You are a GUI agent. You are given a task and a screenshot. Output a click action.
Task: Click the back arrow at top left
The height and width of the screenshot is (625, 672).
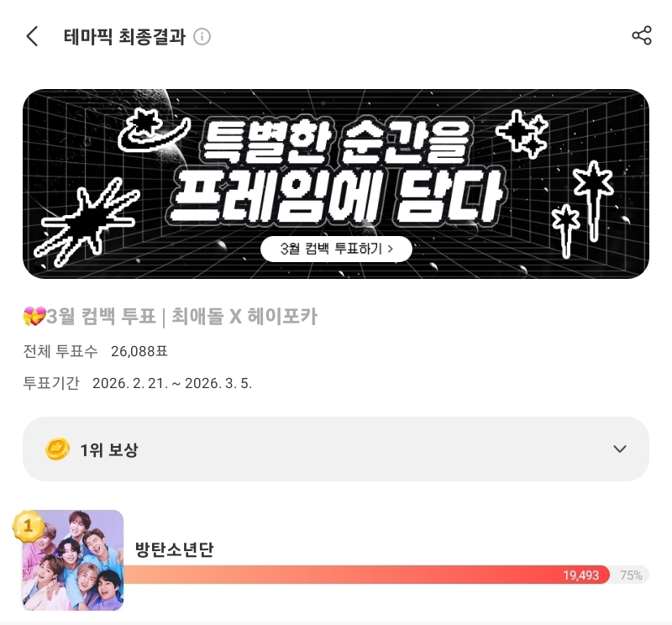click(x=32, y=36)
